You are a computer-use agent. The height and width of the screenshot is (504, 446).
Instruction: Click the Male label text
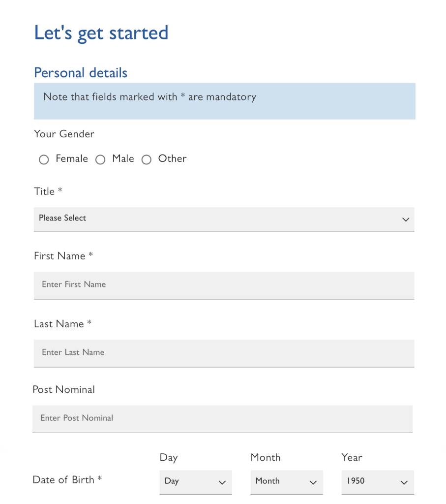123,159
